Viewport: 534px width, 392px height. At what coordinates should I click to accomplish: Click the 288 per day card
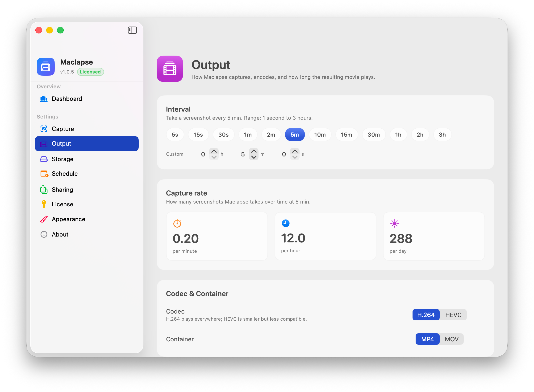434,236
